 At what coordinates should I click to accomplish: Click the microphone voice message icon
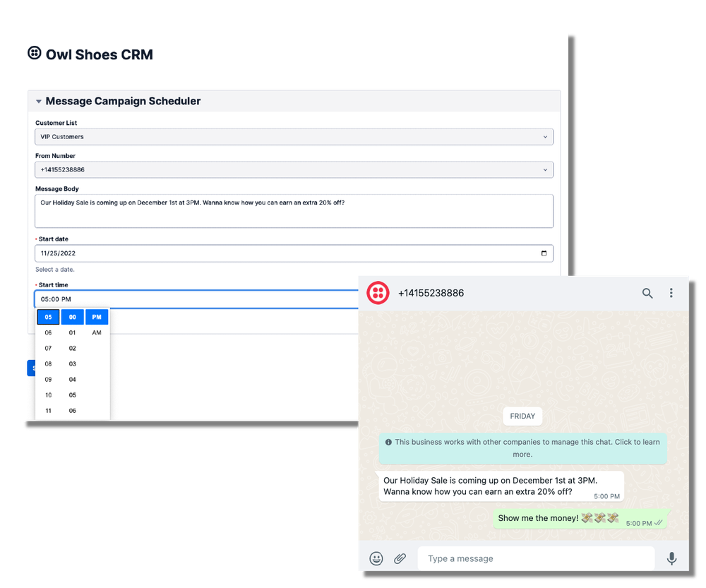[x=671, y=558]
